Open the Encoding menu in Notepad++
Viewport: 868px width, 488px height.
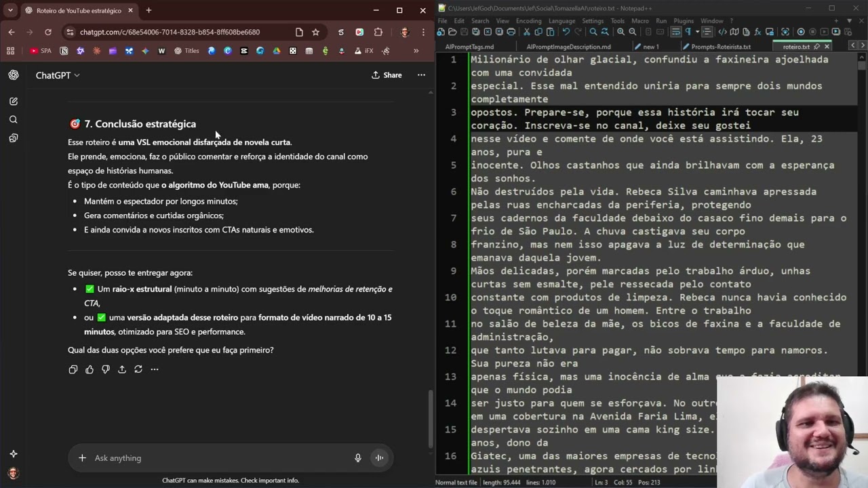pyautogui.click(x=528, y=21)
